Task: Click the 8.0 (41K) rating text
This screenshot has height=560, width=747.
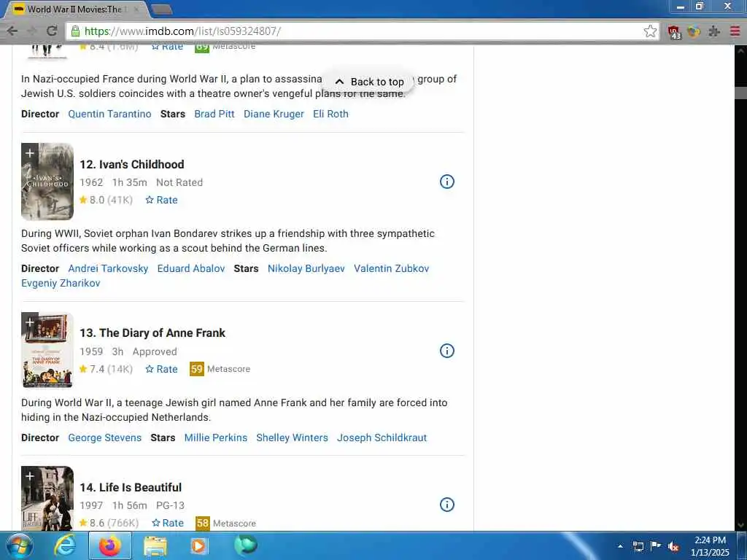Action: 106,200
